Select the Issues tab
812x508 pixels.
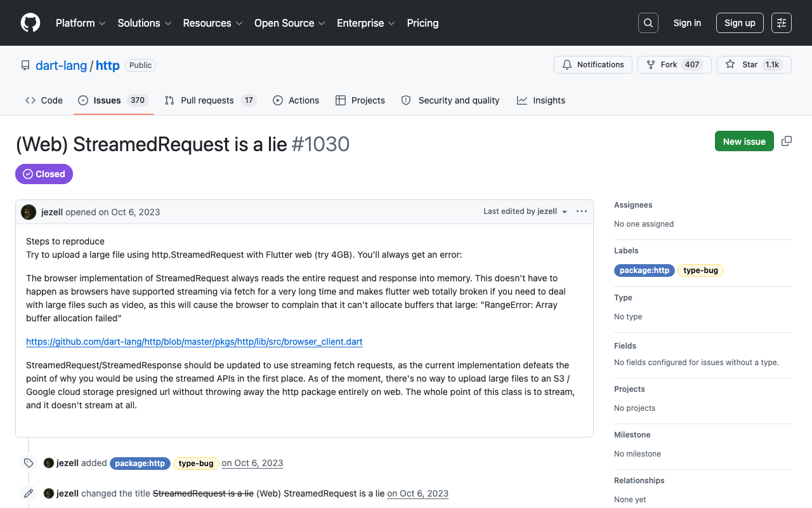coord(114,100)
